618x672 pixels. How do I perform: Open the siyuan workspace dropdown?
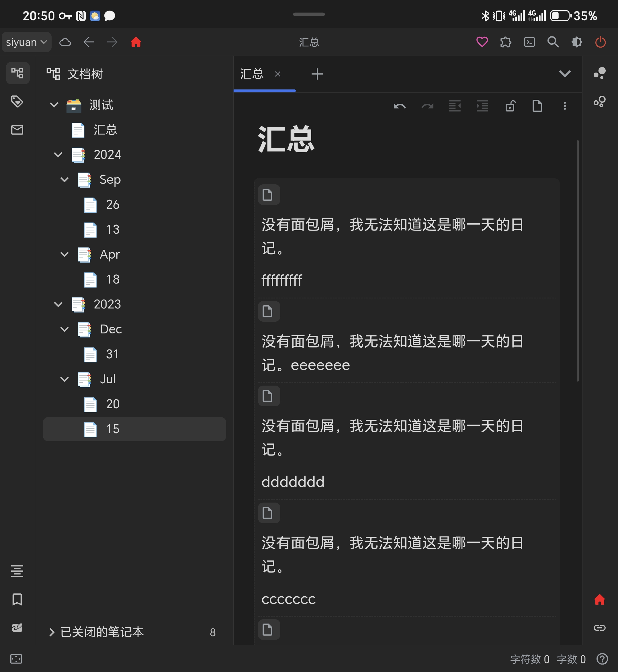pos(26,42)
